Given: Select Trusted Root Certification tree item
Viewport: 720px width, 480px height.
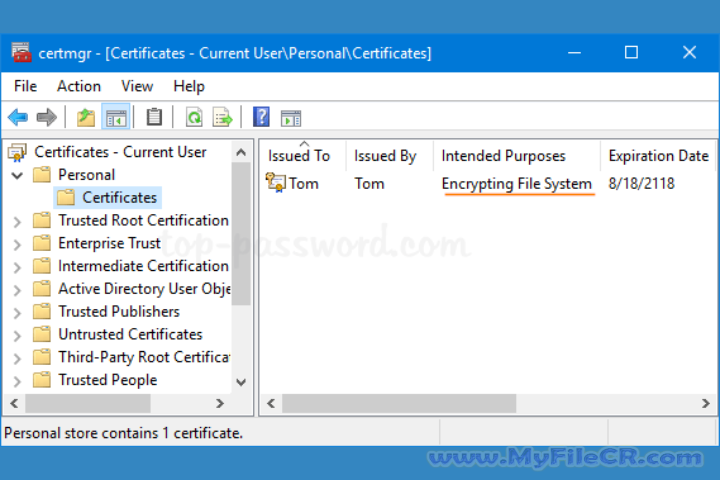Looking at the screenshot, I should 143,220.
